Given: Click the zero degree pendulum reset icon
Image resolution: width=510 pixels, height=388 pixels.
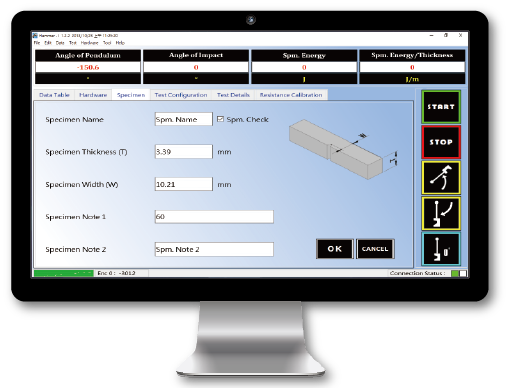Looking at the screenshot, I should pos(441,249).
